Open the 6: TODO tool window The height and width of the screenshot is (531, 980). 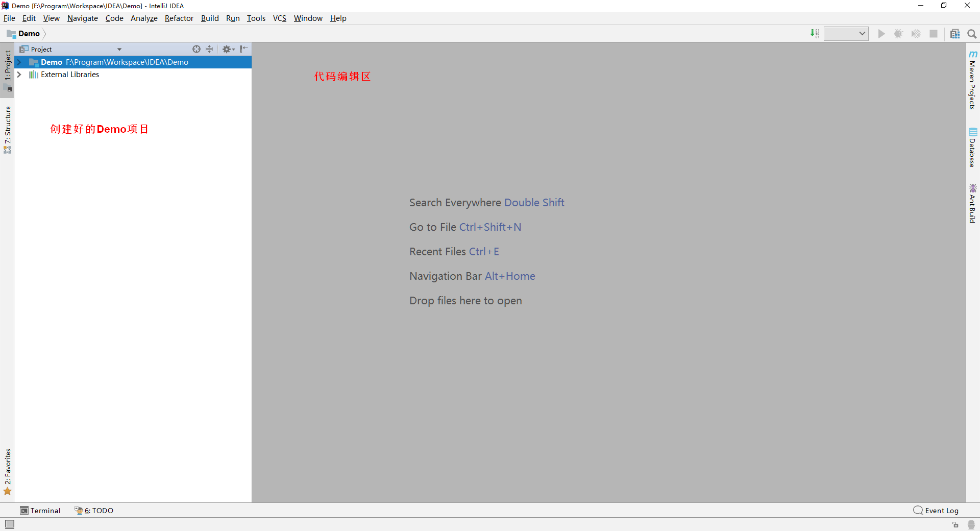94,511
